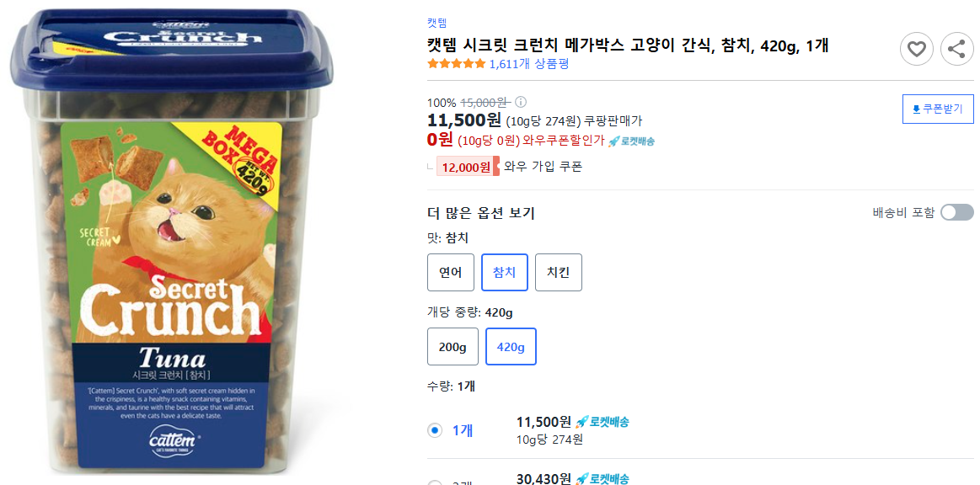
Task: Select the 1개 quantity radio button
Action: tap(433, 429)
